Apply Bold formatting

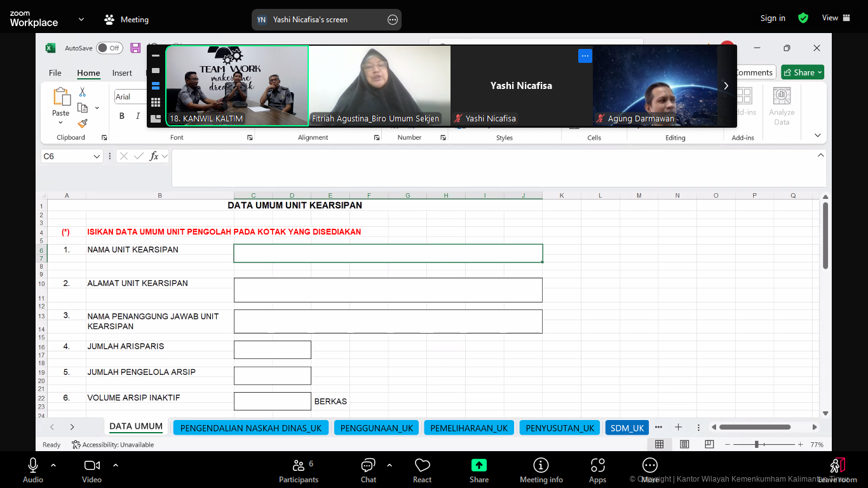122,116
